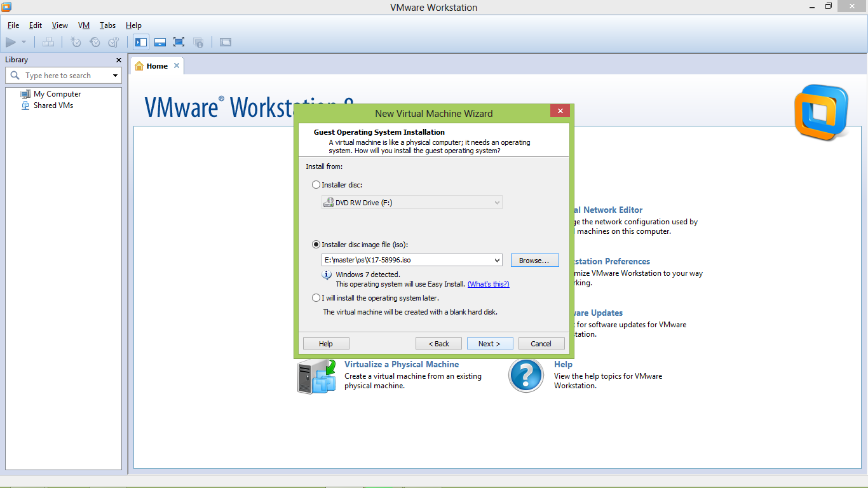The image size is (868, 488).
Task: Click the Type here to search field
Action: click(x=64, y=76)
